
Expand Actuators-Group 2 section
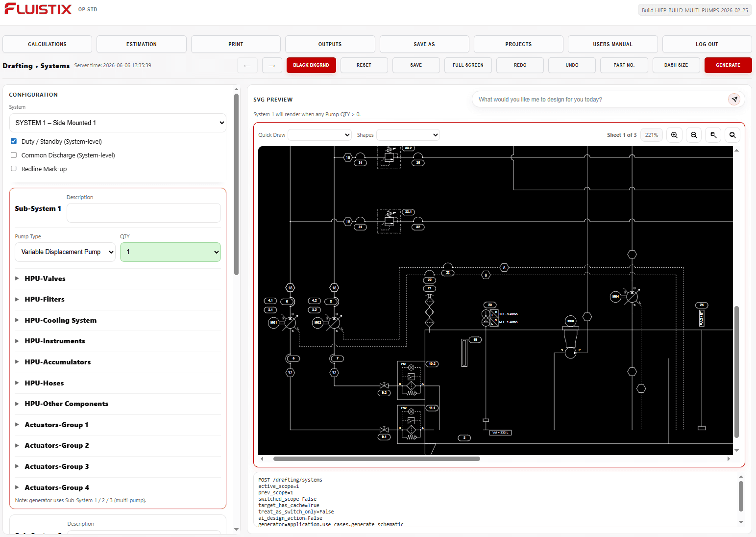pyautogui.click(x=56, y=445)
